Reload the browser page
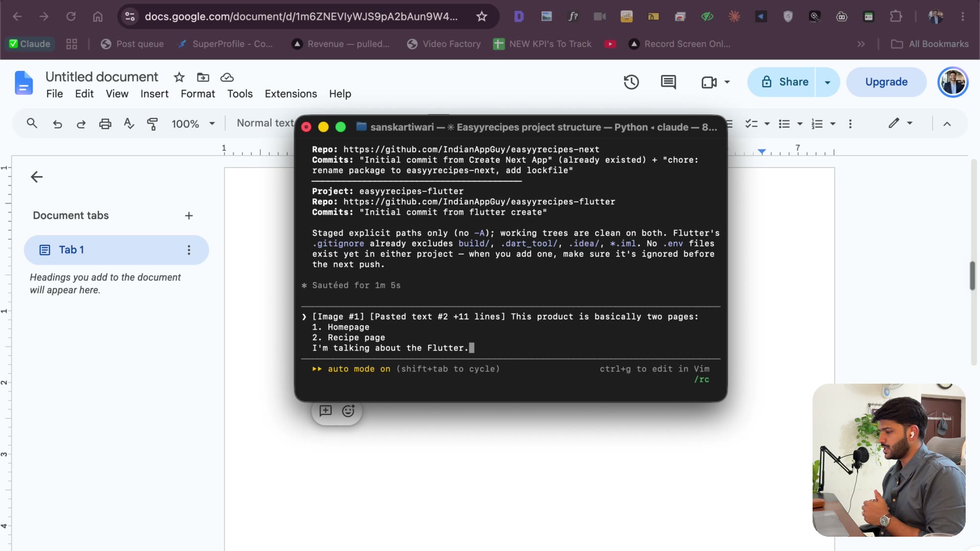The width and height of the screenshot is (980, 551). (71, 17)
